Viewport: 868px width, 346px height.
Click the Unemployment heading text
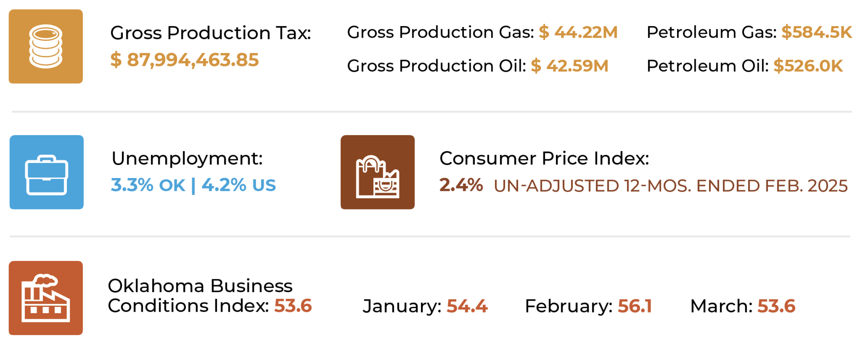[x=187, y=158]
